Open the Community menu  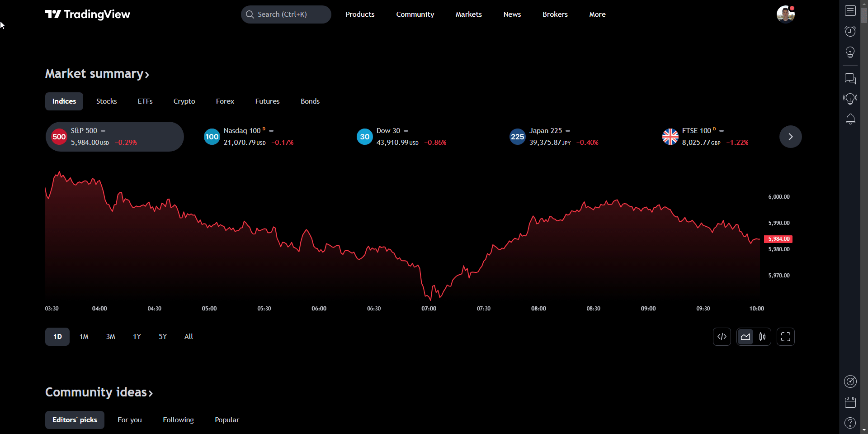pyautogui.click(x=415, y=14)
